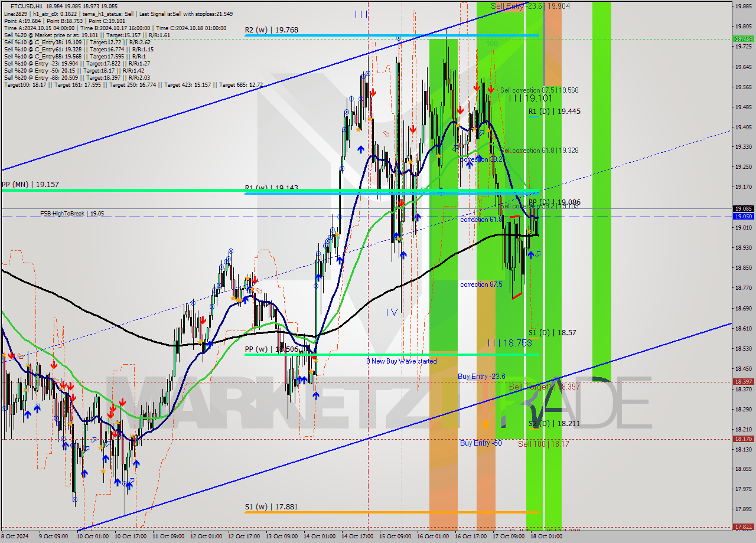Click the blue 19.050 price tag on axis
756x543 pixels.
click(x=743, y=217)
